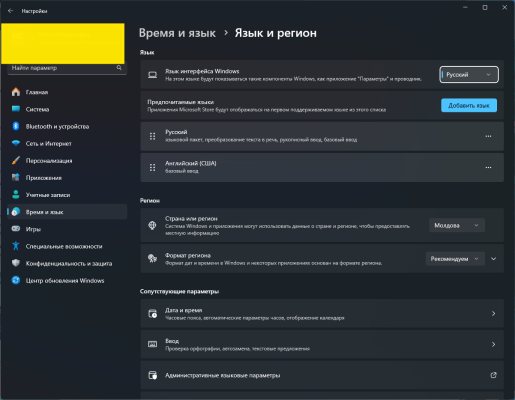
Task: Grab the drag handle for Русский language
Action: (152, 136)
